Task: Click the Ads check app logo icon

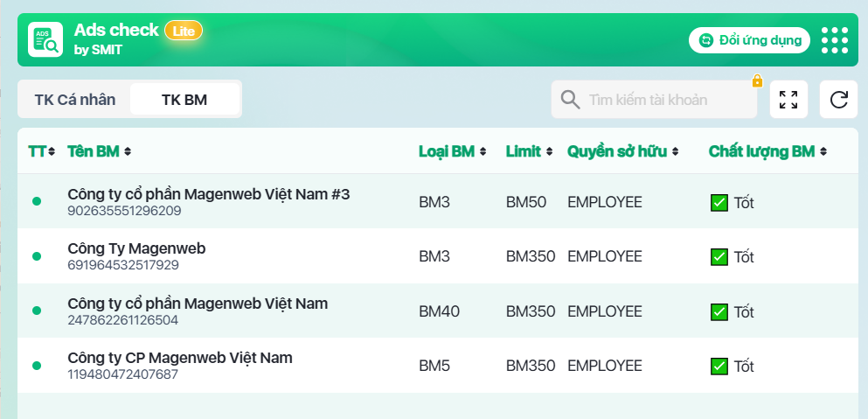Action: (45, 39)
